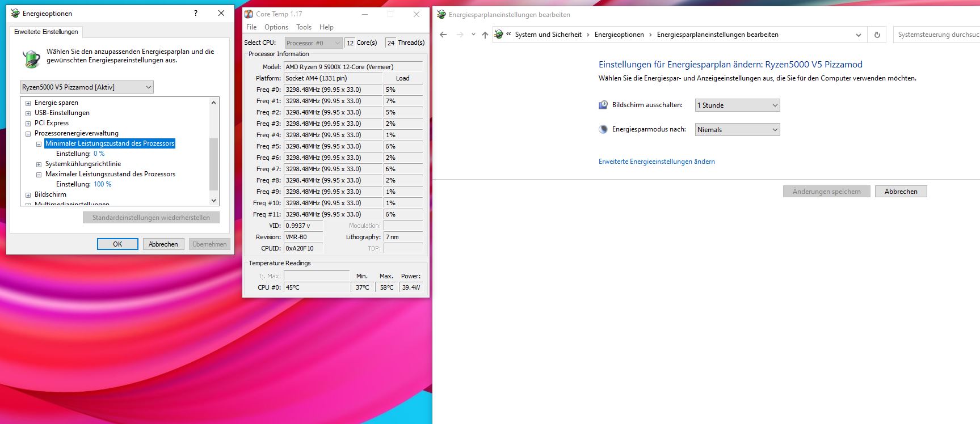The height and width of the screenshot is (424, 980).
Task: Click Abbrechen in the Energieoptionen dialog
Action: point(163,244)
